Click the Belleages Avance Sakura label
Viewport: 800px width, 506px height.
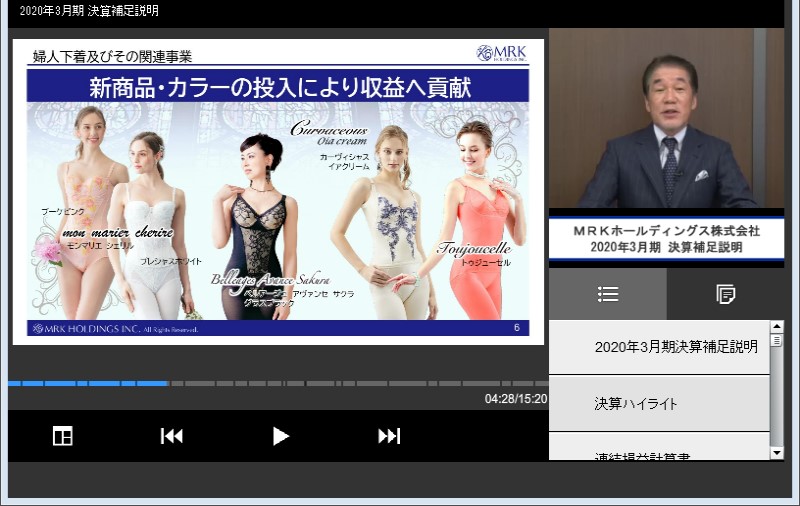[270, 281]
